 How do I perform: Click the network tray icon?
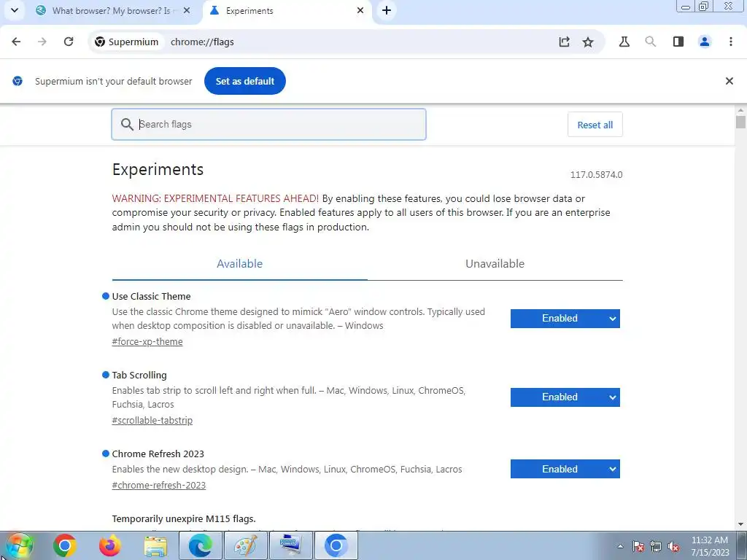656,546
